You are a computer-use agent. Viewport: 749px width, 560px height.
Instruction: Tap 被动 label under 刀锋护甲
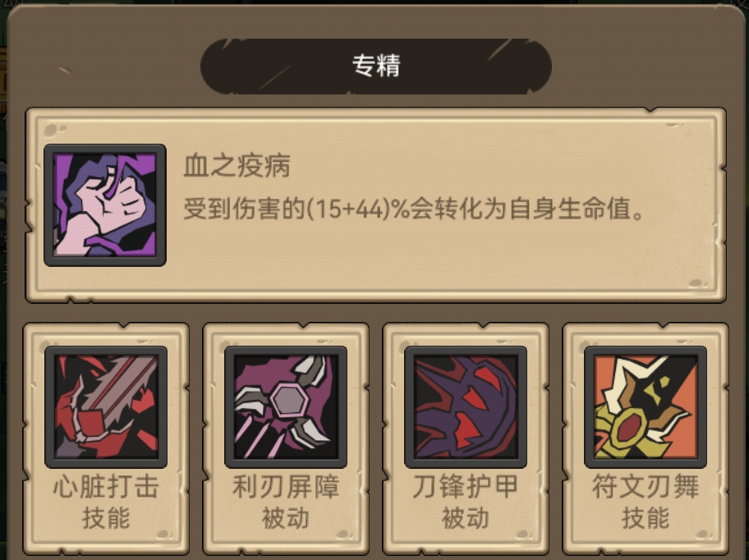[466, 518]
